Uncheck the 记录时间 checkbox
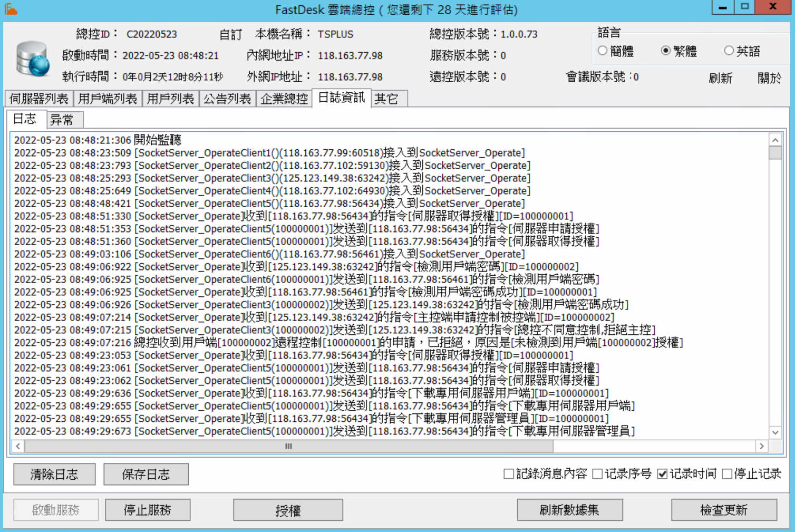Screen dimensions: 795x532 pos(663,474)
